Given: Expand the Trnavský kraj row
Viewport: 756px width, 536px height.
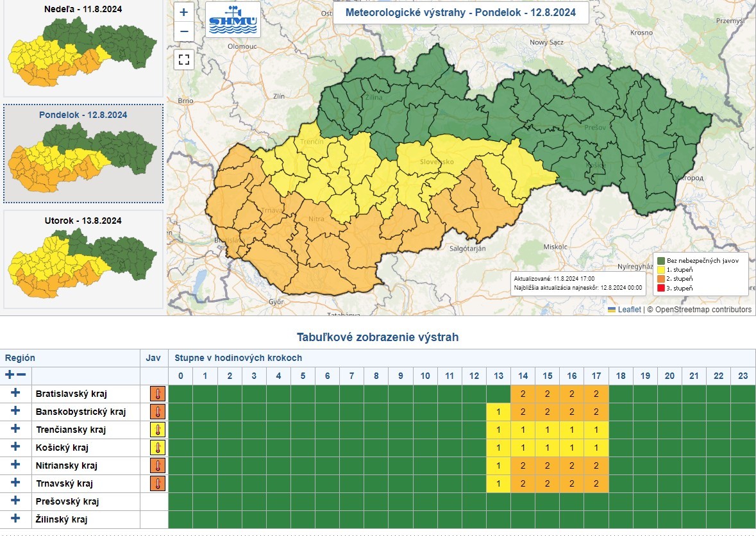Looking at the screenshot, I should [x=15, y=483].
